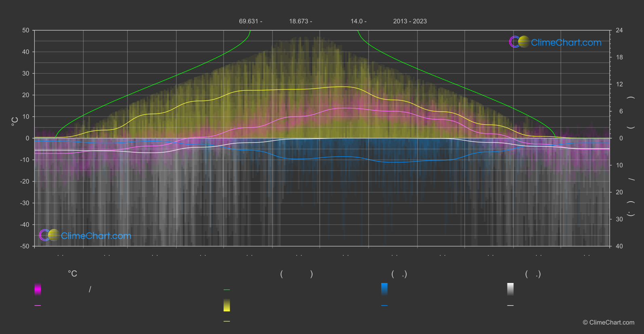This screenshot has height=334, width=644.
Task: Click the magenta temperature range legend swatch
Action: click(x=38, y=289)
